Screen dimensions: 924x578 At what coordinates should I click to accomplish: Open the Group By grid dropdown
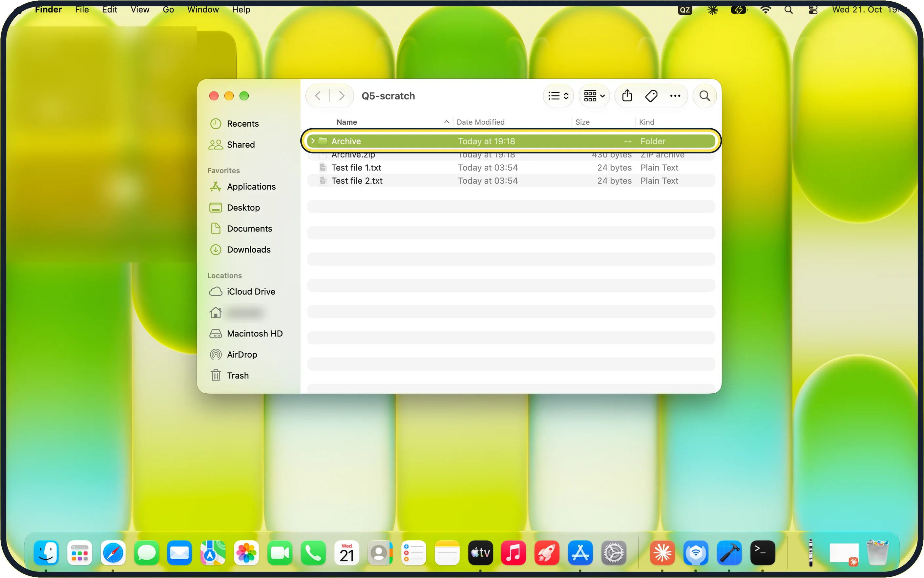tap(594, 95)
